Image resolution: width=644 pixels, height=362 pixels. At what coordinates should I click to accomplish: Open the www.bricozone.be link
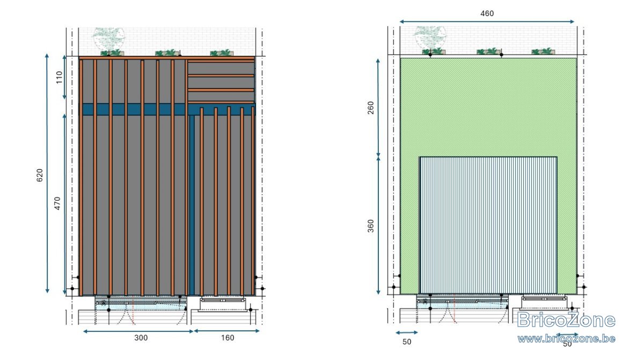566,338
